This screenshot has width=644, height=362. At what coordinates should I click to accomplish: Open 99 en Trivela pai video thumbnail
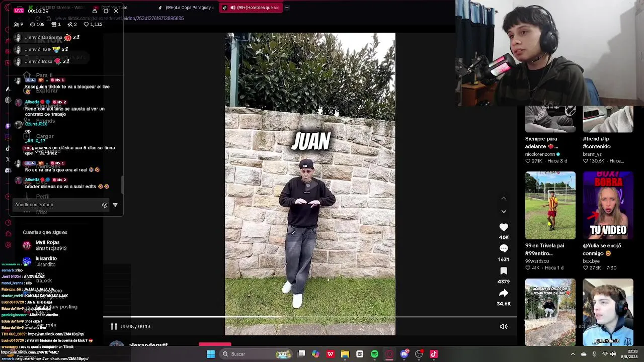(550, 205)
